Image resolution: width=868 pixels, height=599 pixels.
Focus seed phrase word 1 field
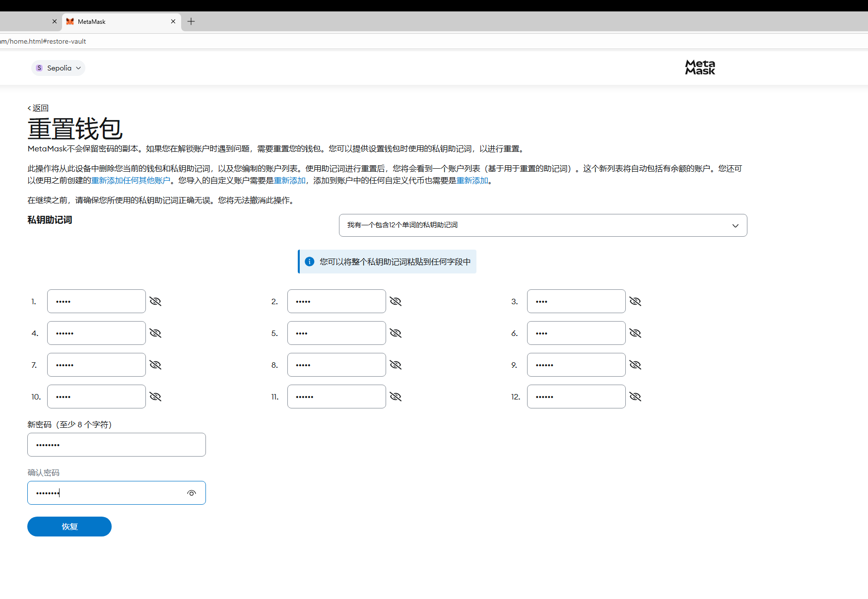pyautogui.click(x=96, y=301)
